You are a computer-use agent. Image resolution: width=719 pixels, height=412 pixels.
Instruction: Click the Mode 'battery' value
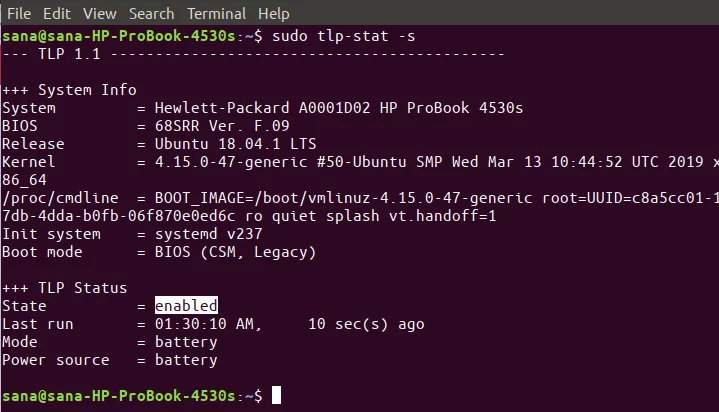tap(186, 342)
